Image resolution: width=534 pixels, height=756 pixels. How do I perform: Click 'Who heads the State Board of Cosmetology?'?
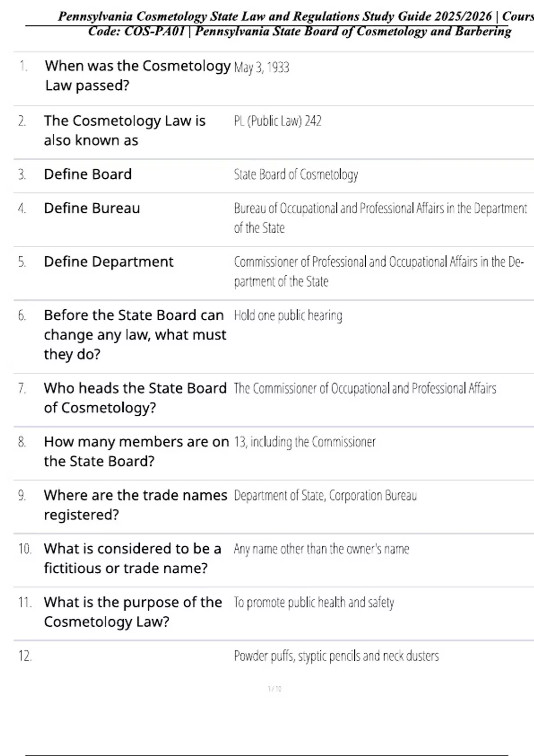135,398
